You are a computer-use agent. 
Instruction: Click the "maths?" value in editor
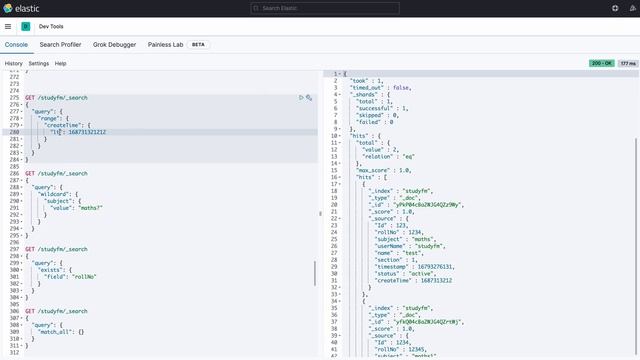point(89,208)
